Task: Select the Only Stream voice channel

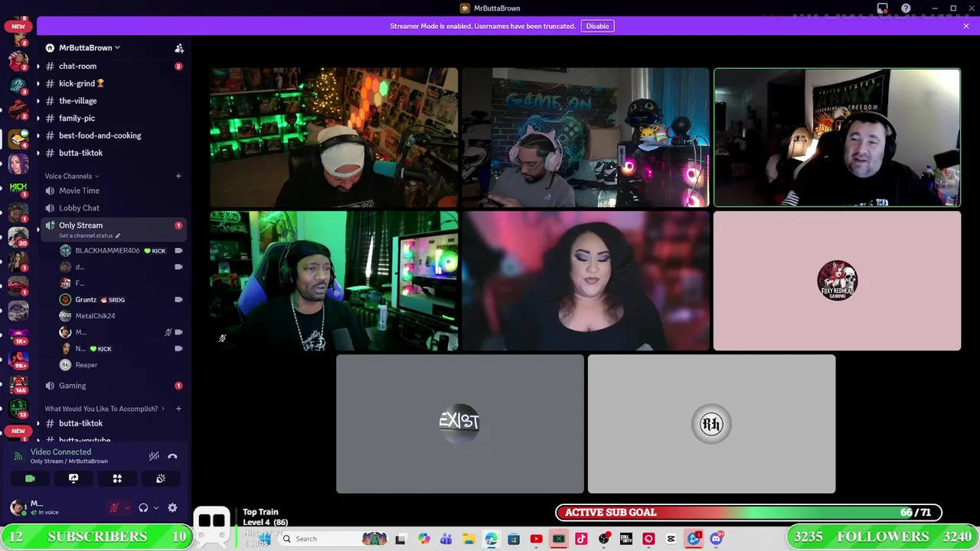Action: (113, 228)
